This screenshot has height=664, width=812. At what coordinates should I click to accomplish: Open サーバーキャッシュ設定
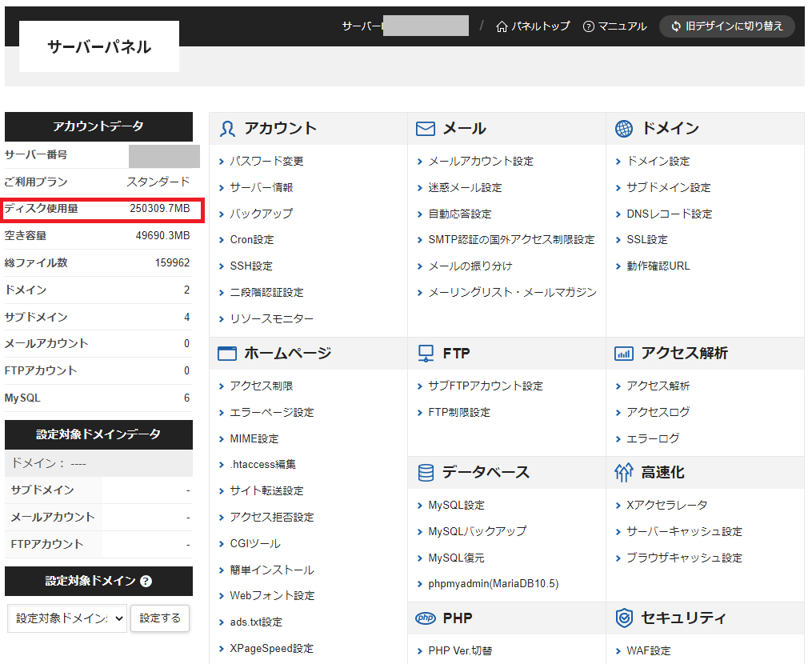tap(684, 531)
